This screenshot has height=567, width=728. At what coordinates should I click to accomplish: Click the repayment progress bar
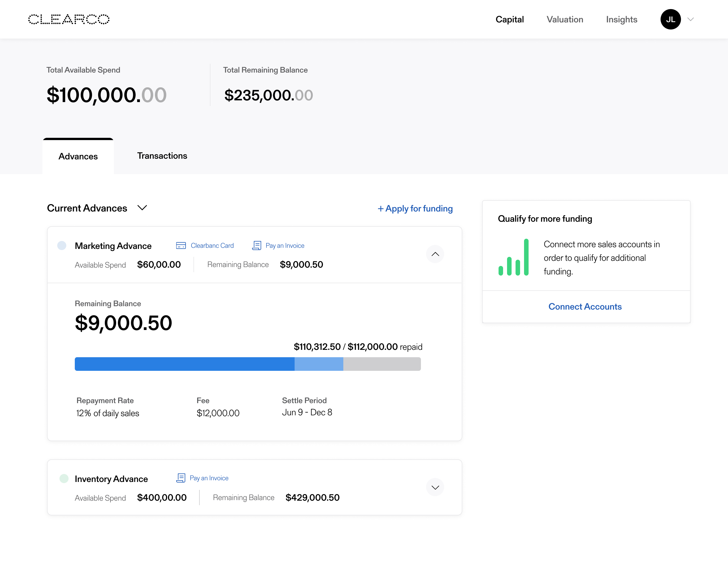click(x=247, y=364)
